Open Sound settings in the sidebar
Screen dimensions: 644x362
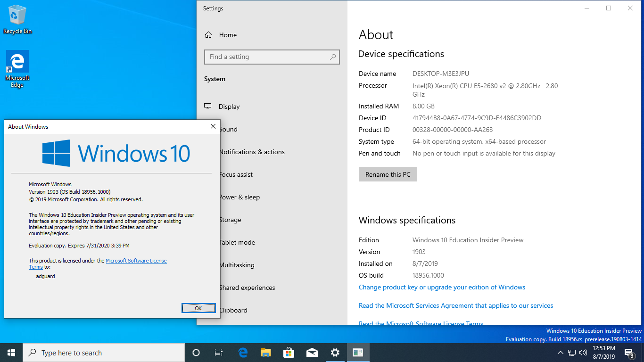(x=229, y=129)
